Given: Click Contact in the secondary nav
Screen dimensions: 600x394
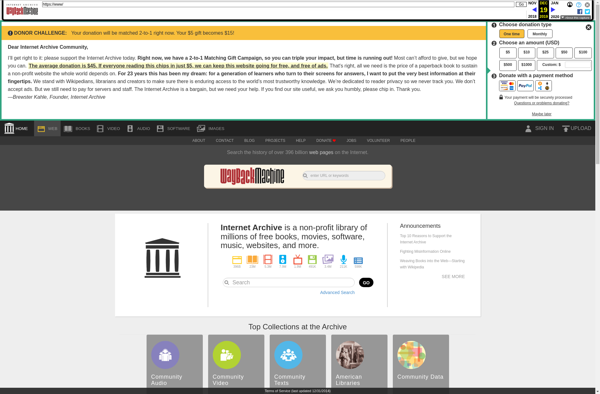Looking at the screenshot, I should (x=225, y=140).
